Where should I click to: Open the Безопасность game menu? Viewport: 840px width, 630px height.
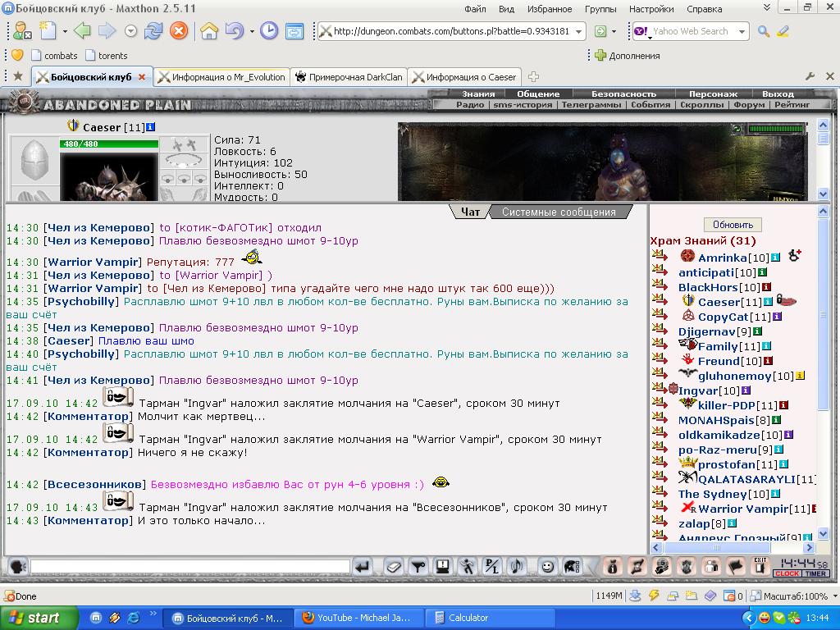pos(623,94)
